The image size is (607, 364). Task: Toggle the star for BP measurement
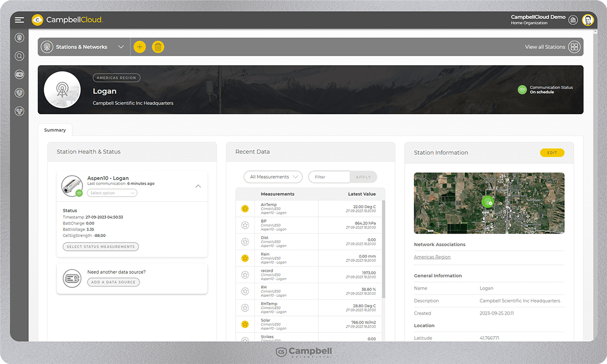(x=245, y=225)
